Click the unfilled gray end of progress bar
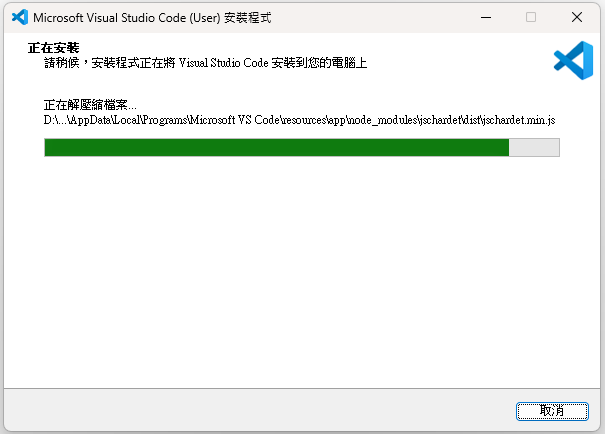This screenshot has height=434, width=605. click(x=534, y=147)
